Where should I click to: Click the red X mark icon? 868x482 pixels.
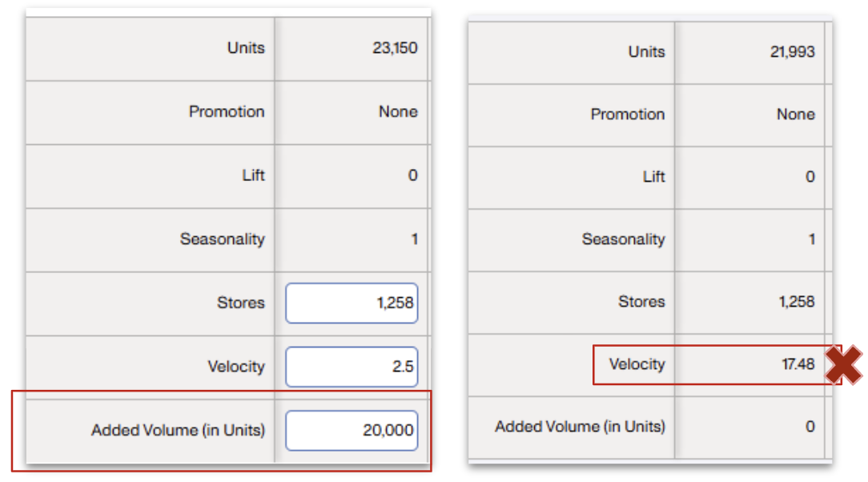coord(844,364)
